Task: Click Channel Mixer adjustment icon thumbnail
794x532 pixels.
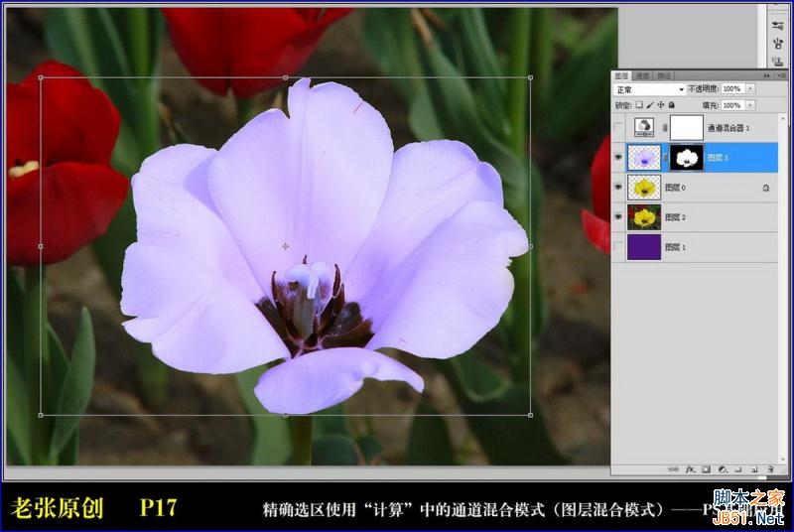Action: pyautogui.click(x=644, y=127)
